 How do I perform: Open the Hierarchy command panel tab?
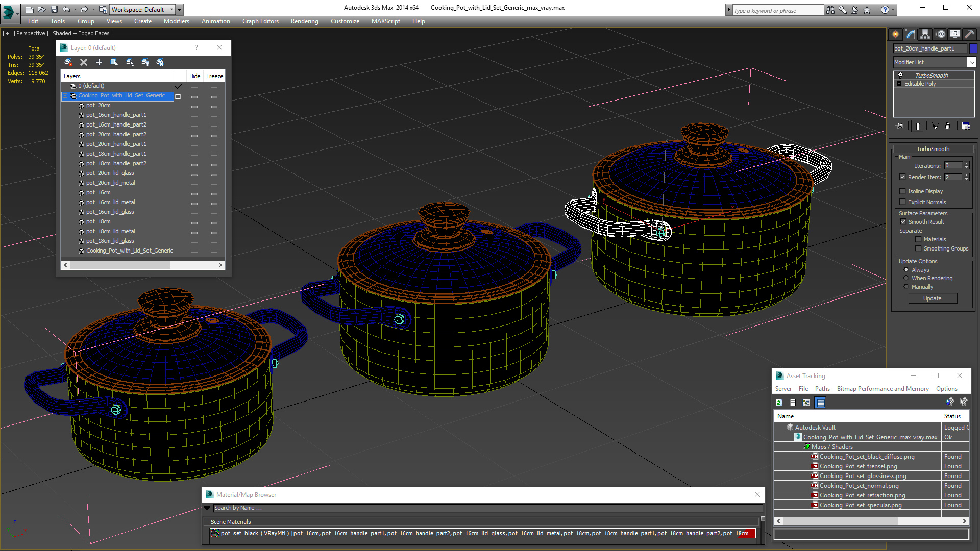925,34
